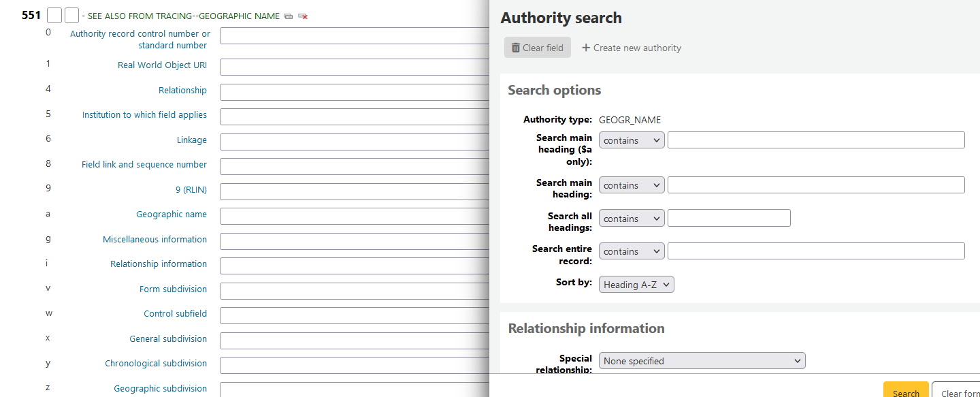Image resolution: width=980 pixels, height=397 pixels.
Task: Open the contains dropdown for Search entire record
Action: [631, 251]
